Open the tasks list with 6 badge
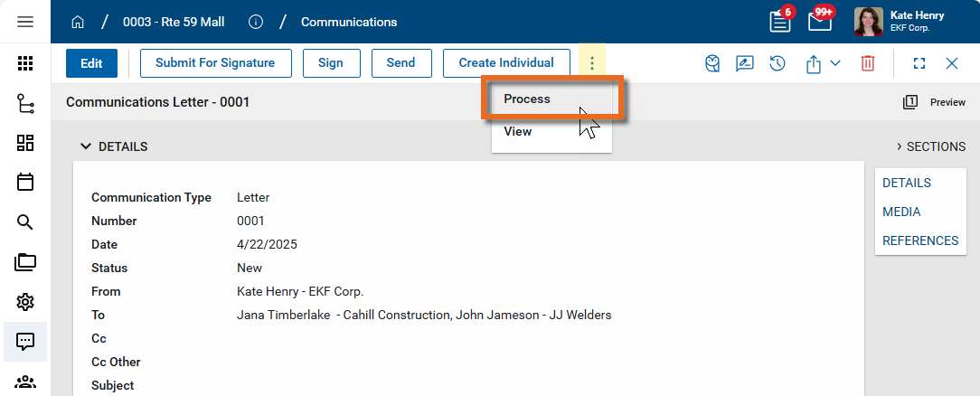980x396 pixels. pyautogui.click(x=780, y=22)
